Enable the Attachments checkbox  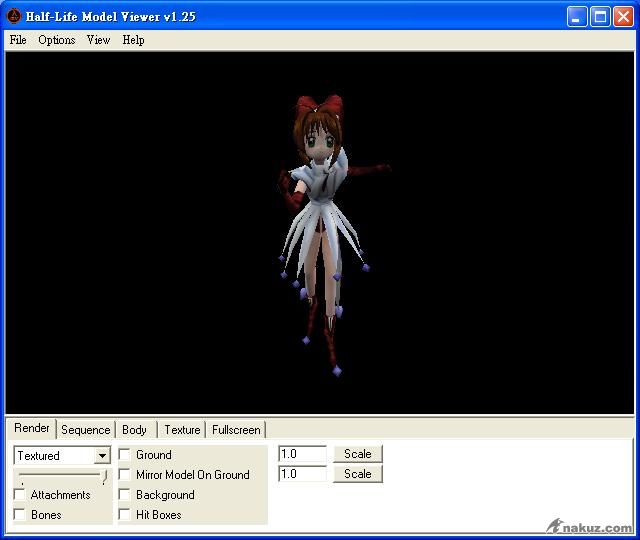(x=19, y=494)
